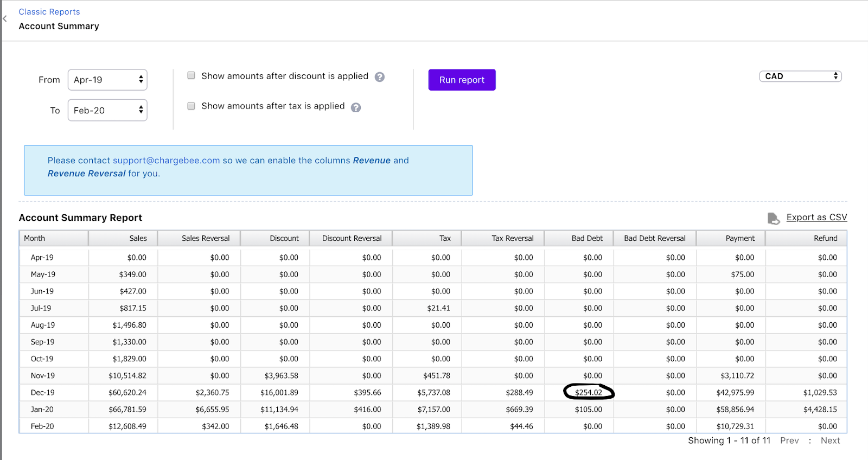Screen dimensions: 868x460
Task: Select the Refund column header
Action: point(825,238)
